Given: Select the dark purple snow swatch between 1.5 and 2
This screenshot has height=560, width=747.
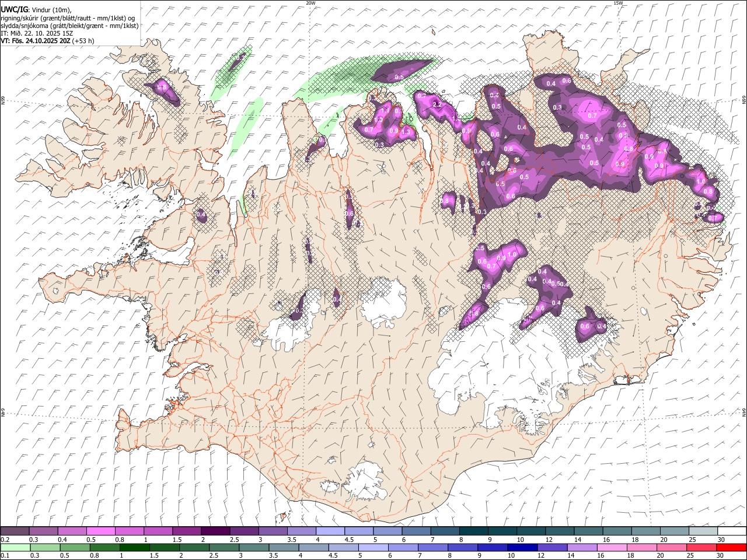Looking at the screenshot, I should tap(187, 531).
